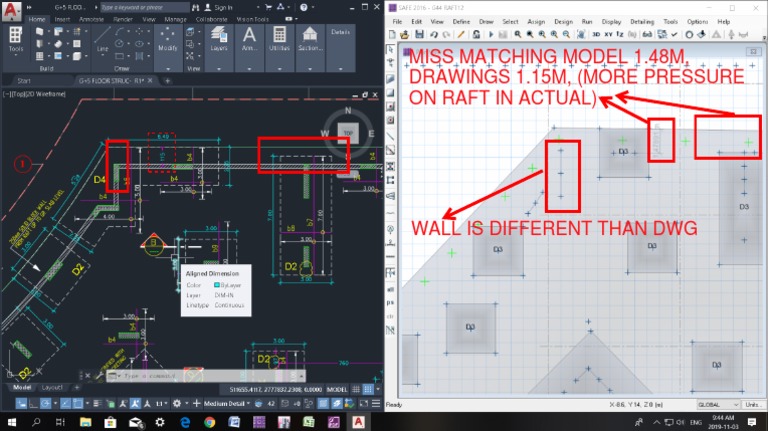Open the Annotation panel with the A icon
The width and height of the screenshot is (768, 431).
coord(249,39)
